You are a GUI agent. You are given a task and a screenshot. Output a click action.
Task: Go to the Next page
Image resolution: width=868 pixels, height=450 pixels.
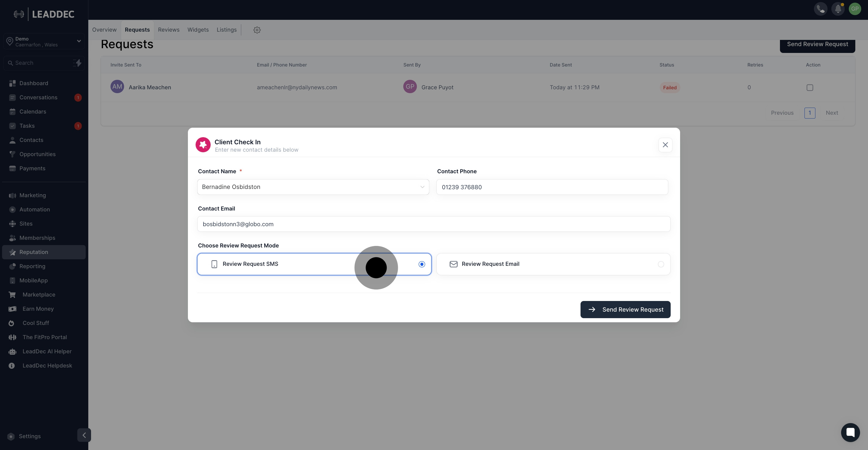click(832, 113)
